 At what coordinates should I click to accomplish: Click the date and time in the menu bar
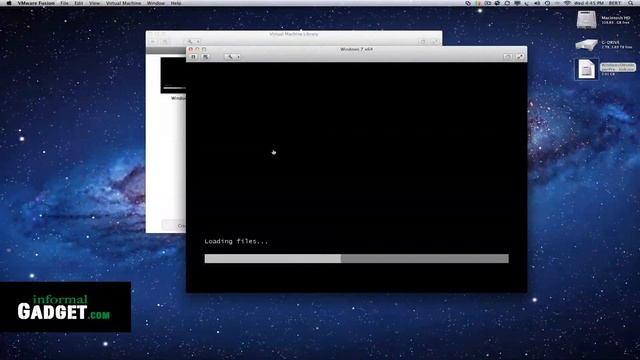pyautogui.click(x=589, y=3)
